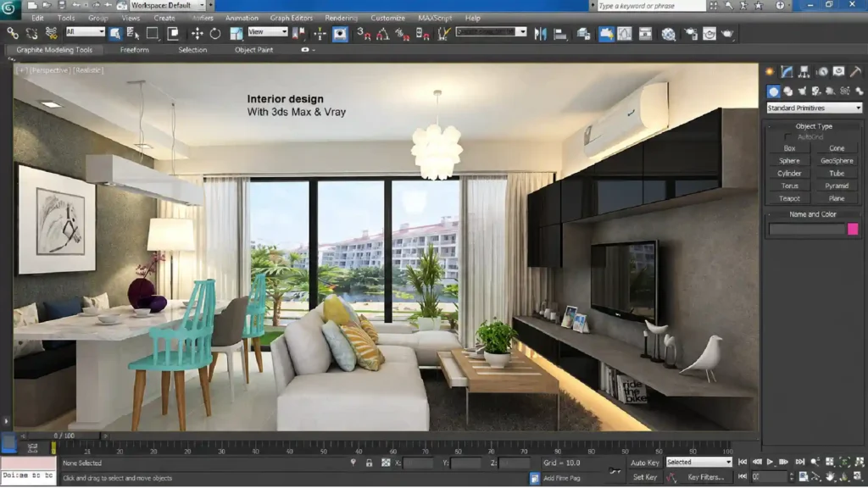Collapse the Name and Color rollout

[814, 214]
